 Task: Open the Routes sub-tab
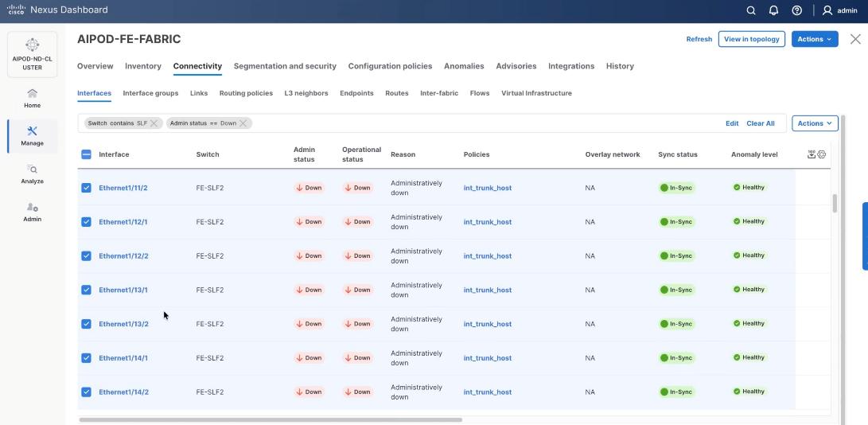[397, 93]
